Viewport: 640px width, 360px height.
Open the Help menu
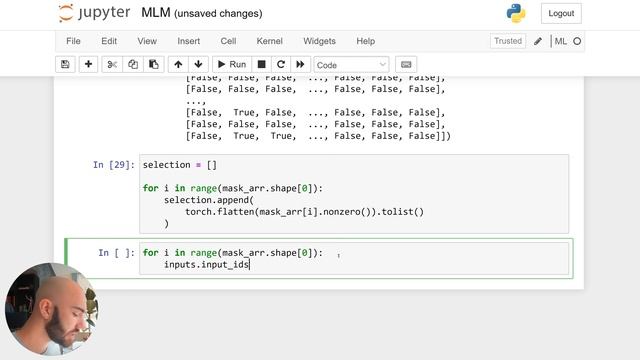(366, 41)
